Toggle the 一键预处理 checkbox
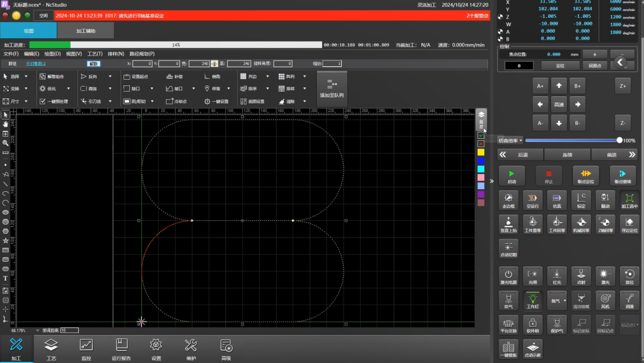The height and width of the screenshot is (363, 644). pyautogui.click(x=43, y=101)
